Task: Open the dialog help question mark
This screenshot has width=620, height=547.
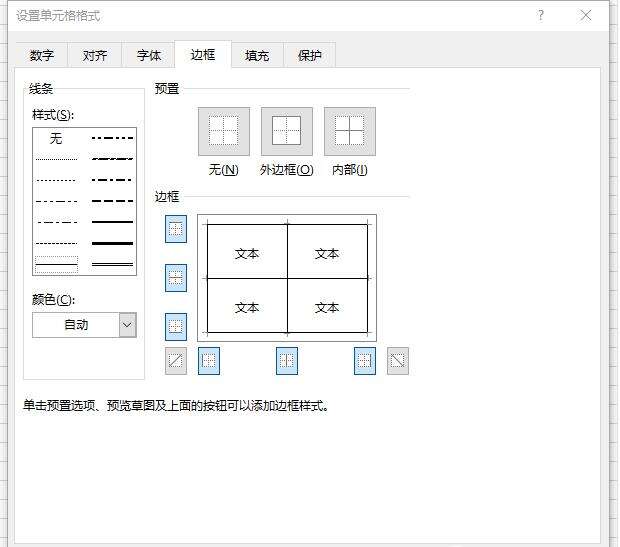Action: [x=541, y=16]
